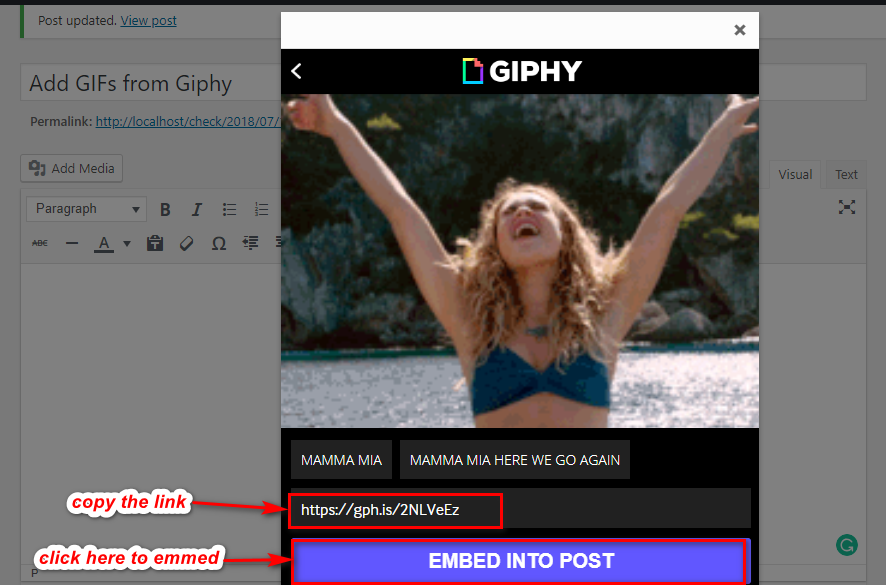This screenshot has width=886, height=585.
Task: Click the Bold formatting icon
Action: tap(165, 210)
